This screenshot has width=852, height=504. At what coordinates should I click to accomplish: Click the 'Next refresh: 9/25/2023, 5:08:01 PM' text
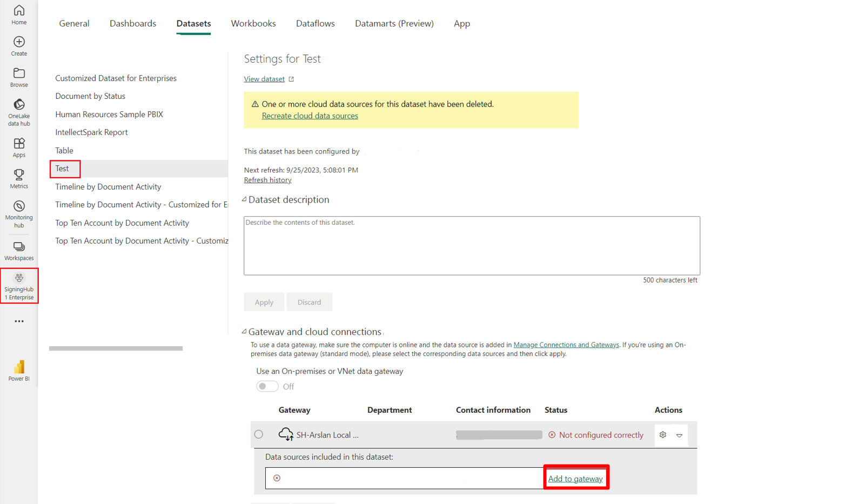(x=301, y=170)
